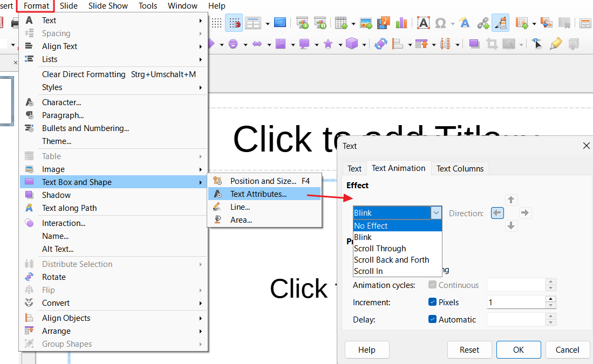Click Duplicate Slide icon

click(x=547, y=23)
